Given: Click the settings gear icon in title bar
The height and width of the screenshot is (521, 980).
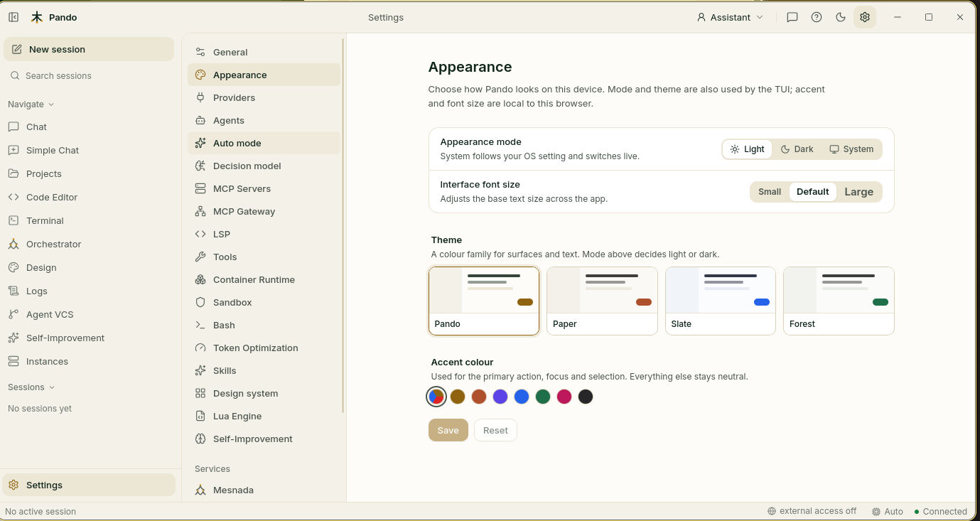Looking at the screenshot, I should [x=865, y=17].
